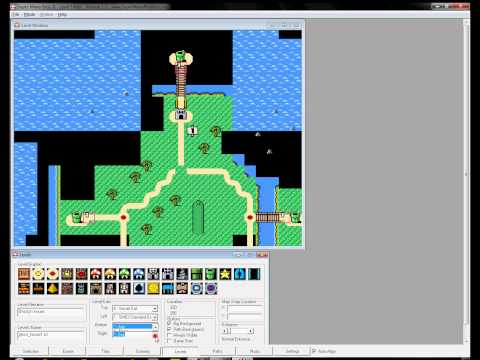The image size is (480, 360).
Task: Select the yellow star icon
Action: point(225,274)
